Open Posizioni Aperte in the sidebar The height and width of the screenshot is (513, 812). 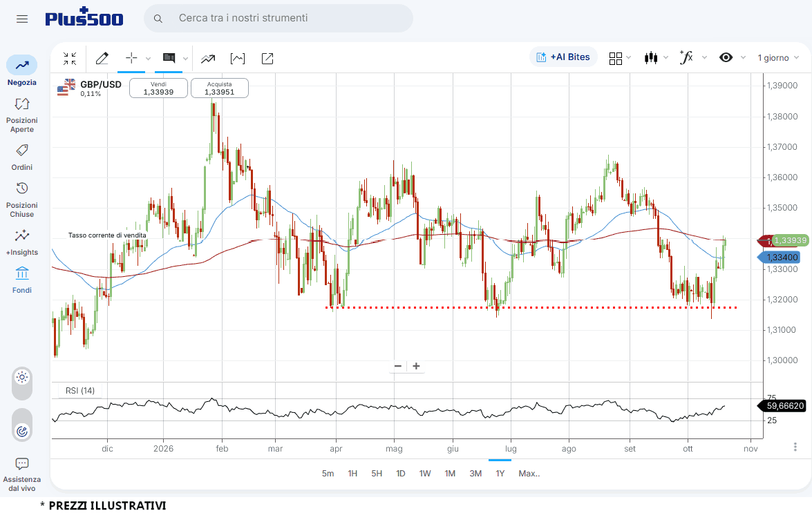(21, 115)
